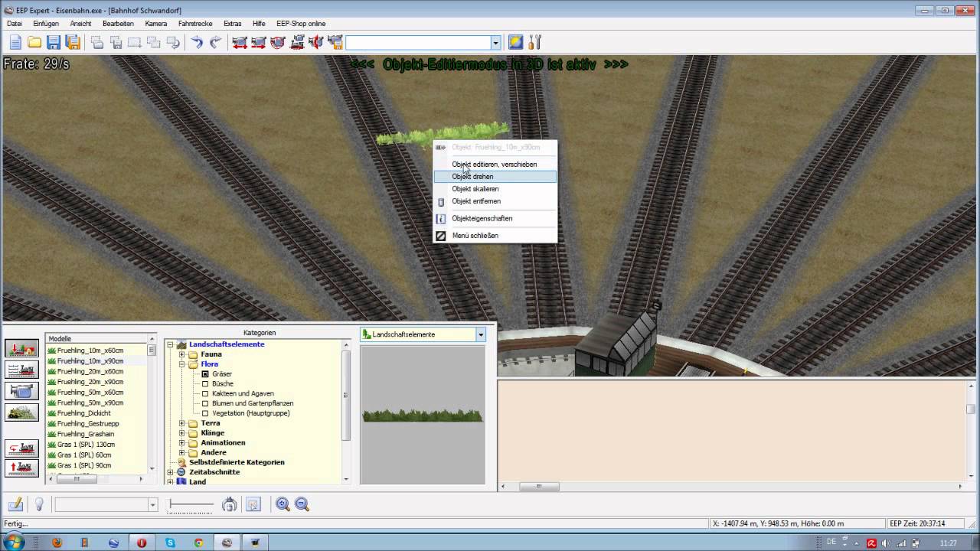Check the Kakteen und Agaven checkbox
Viewport: 980px width, 551px height.
click(x=205, y=393)
